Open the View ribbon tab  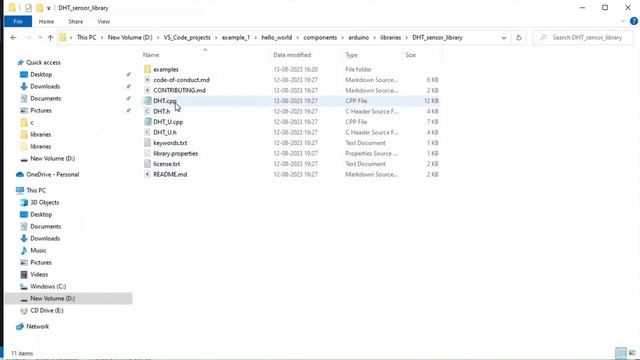coord(104,22)
